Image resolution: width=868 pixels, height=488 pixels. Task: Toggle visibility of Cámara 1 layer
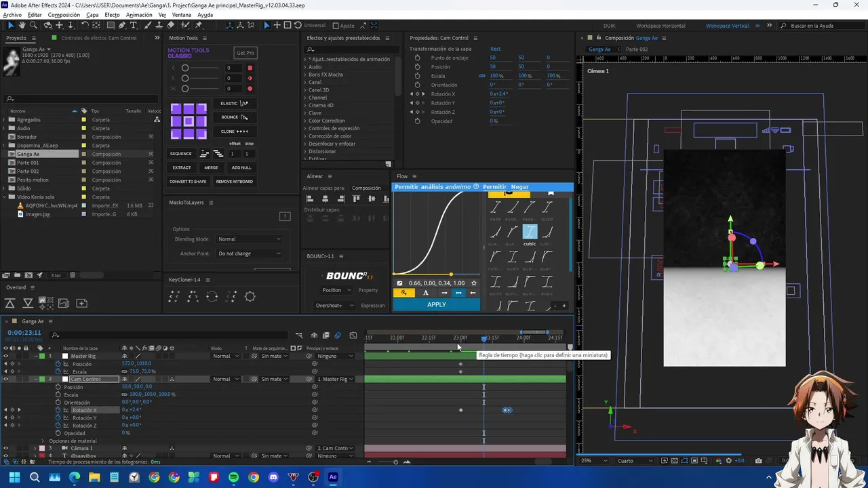[x=5, y=448]
